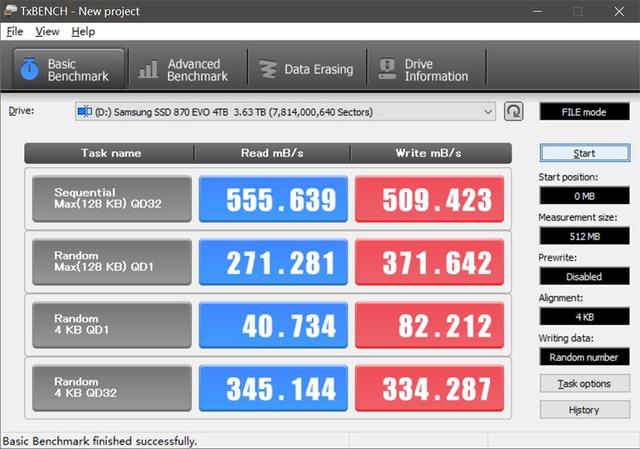Start the benchmark with the Start button
This screenshot has width=640, height=449.
(x=585, y=153)
